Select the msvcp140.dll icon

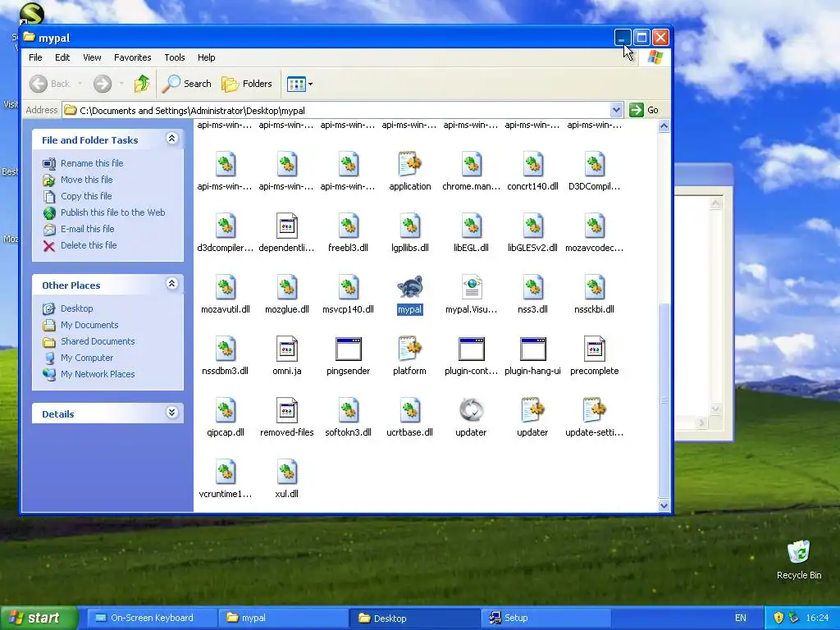click(x=348, y=288)
